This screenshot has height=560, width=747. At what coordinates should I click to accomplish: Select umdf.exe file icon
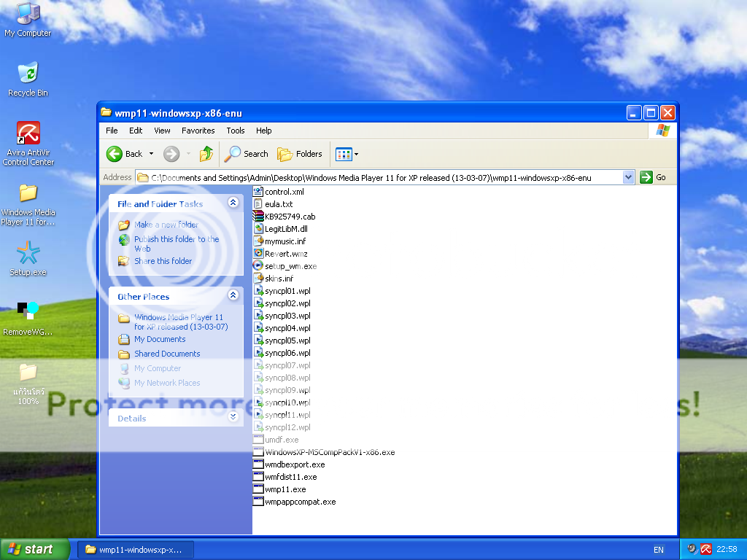coord(258,440)
